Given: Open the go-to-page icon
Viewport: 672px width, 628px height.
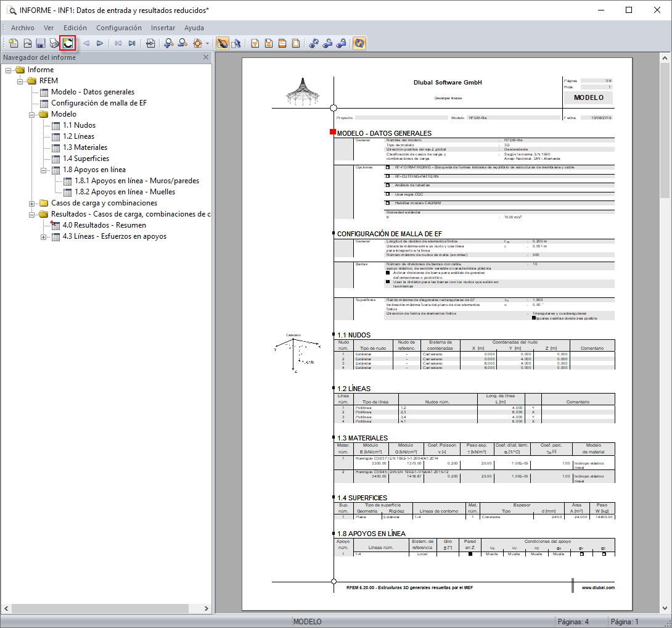Looking at the screenshot, I should pos(150,43).
